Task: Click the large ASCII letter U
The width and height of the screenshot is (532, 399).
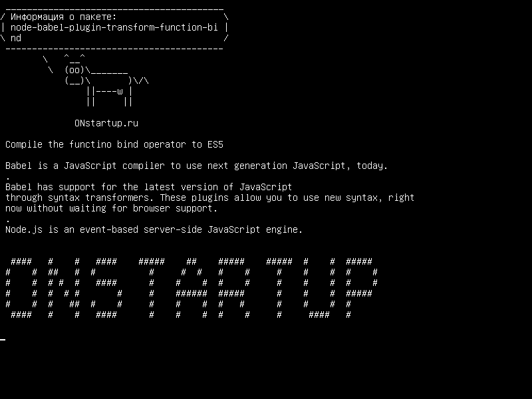Action: [x=319, y=288]
